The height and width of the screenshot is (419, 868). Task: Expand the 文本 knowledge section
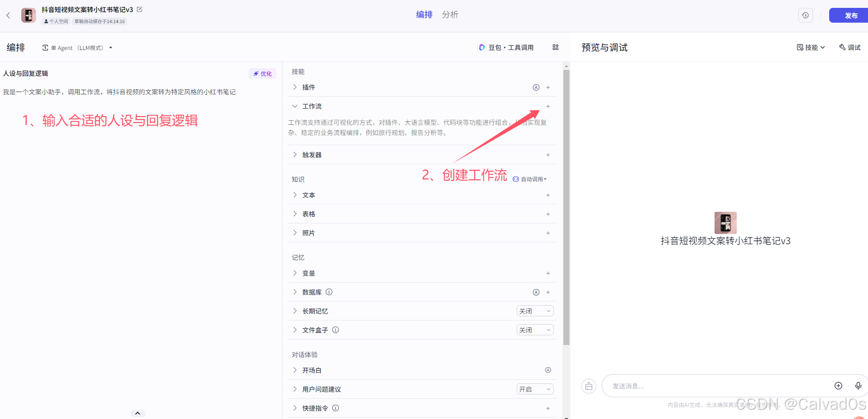coord(295,195)
